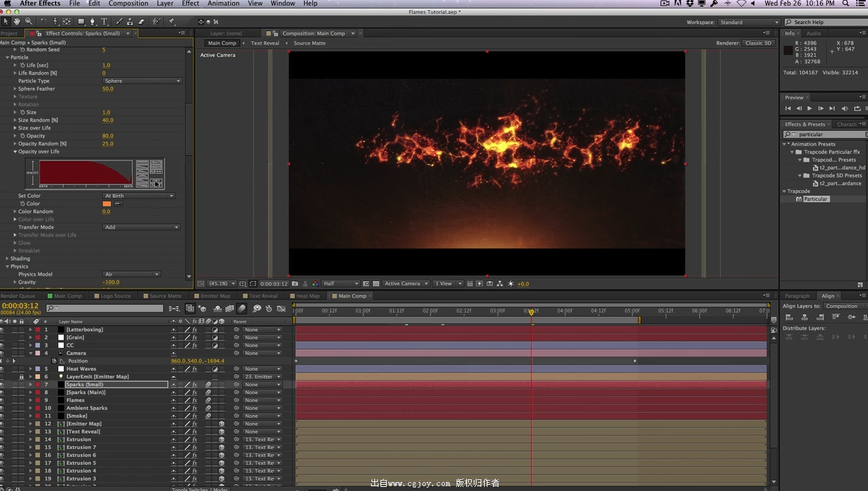Image resolution: width=868 pixels, height=491 pixels.
Task: Select the Brush tool
Action: pos(119,22)
